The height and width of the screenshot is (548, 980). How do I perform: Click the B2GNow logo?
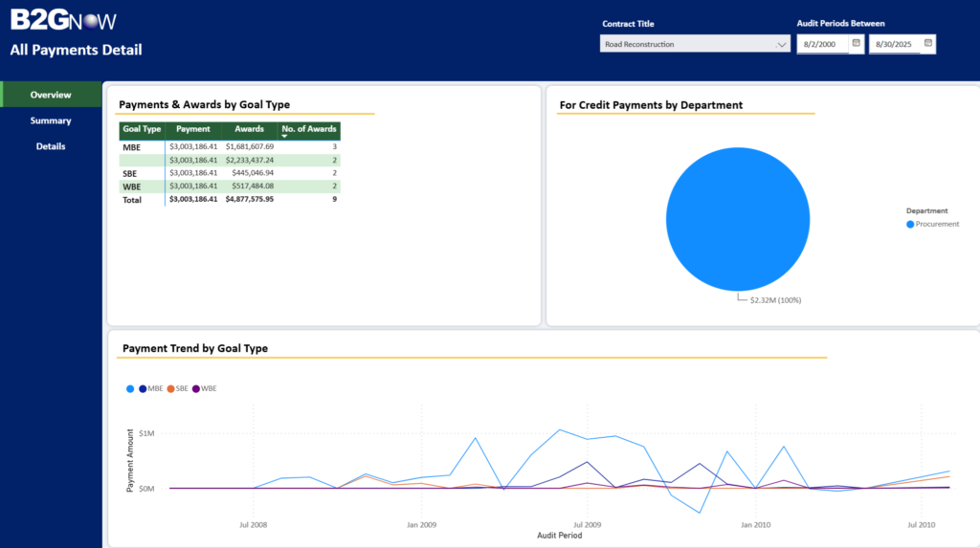[x=63, y=20]
